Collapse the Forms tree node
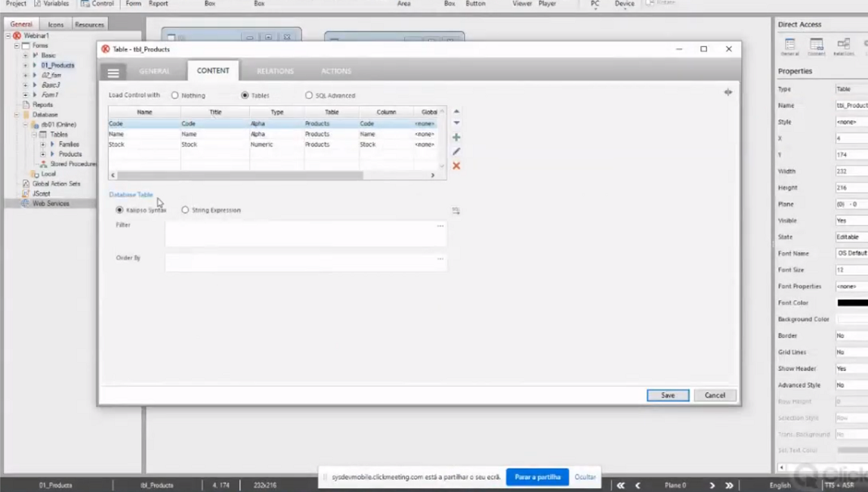868x492 pixels. [x=17, y=45]
